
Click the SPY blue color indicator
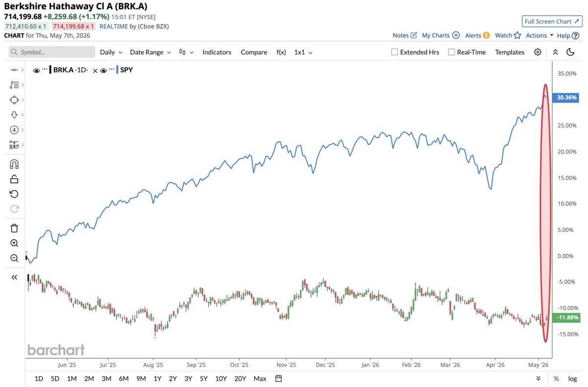click(117, 70)
